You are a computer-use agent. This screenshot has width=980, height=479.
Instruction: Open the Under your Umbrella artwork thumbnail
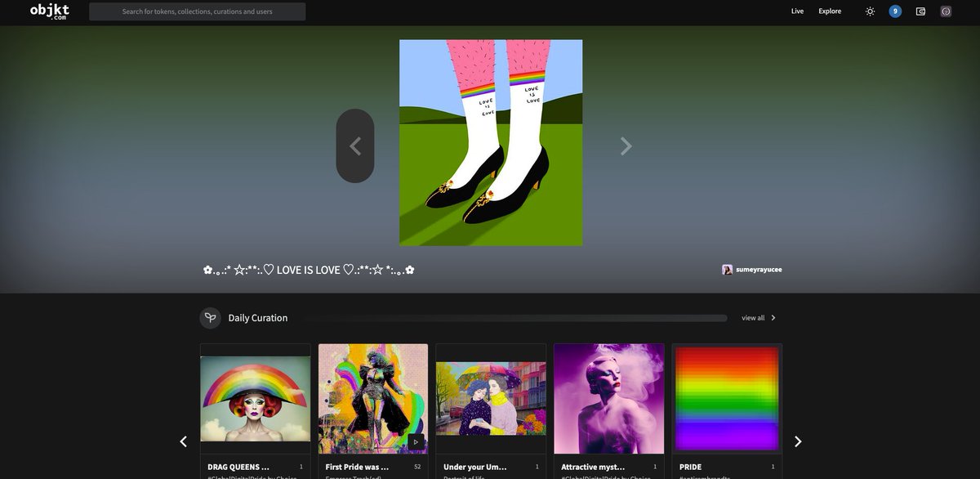pos(491,399)
